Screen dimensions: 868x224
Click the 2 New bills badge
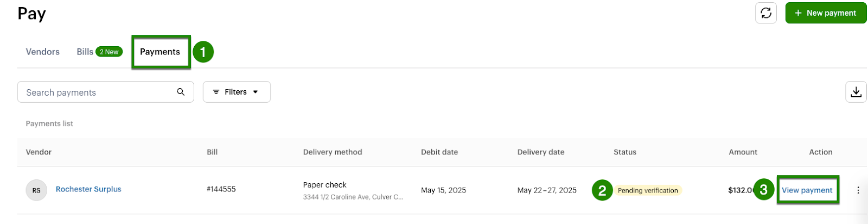pos(109,52)
